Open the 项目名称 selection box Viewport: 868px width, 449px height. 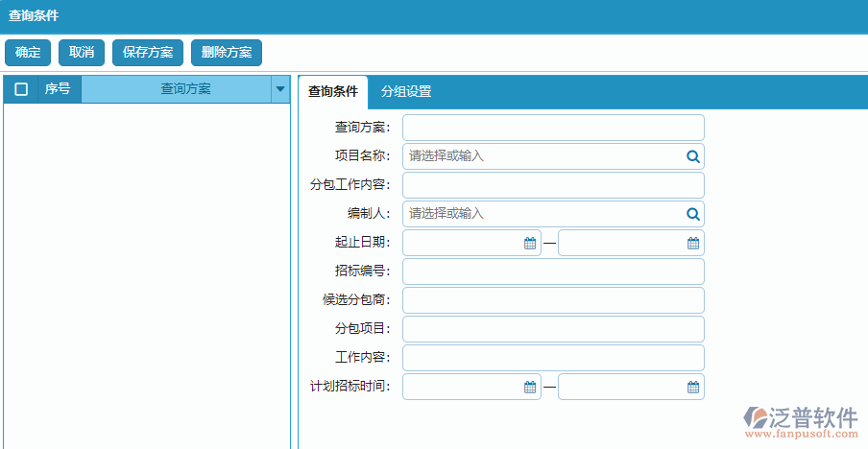click(x=542, y=156)
